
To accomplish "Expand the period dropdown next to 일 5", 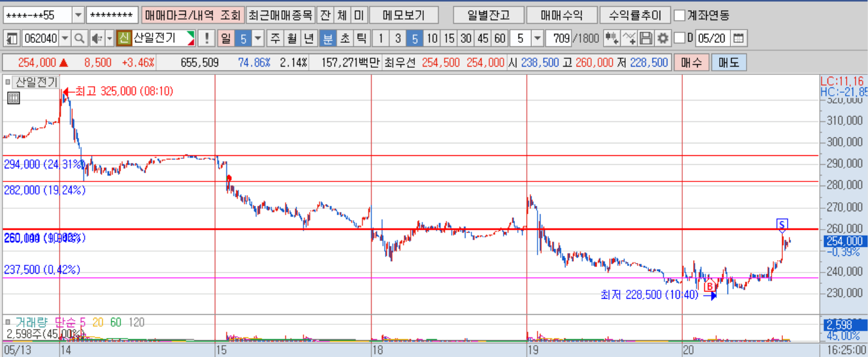I will (x=258, y=39).
